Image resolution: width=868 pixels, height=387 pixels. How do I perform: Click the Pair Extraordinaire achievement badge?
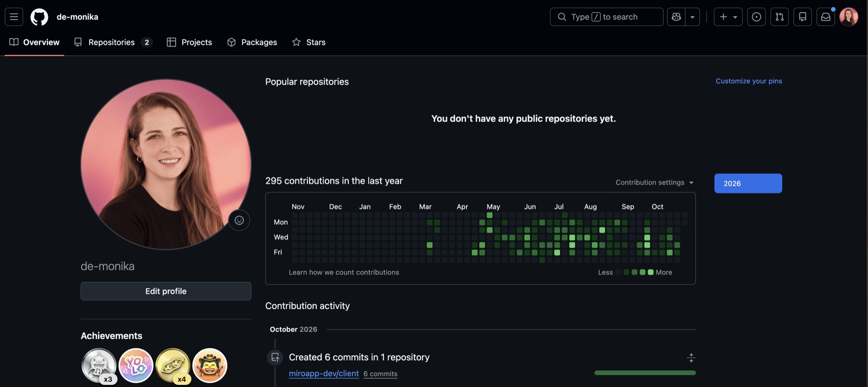(173, 365)
